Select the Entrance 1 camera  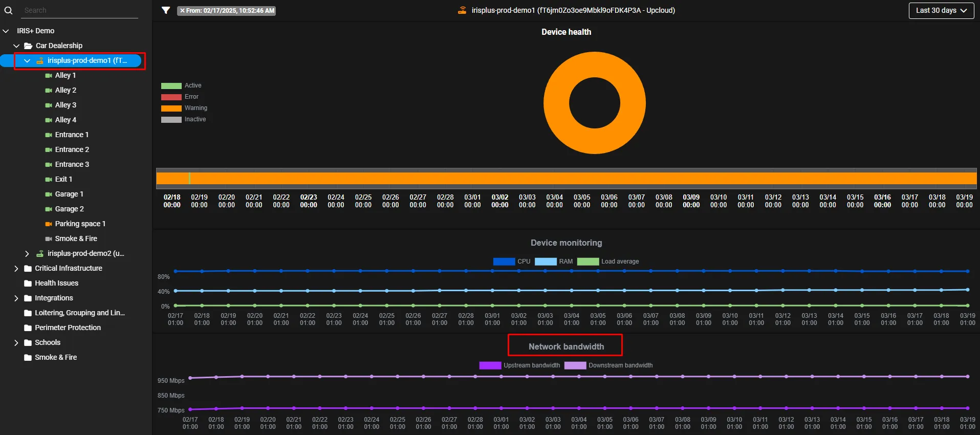pos(72,135)
